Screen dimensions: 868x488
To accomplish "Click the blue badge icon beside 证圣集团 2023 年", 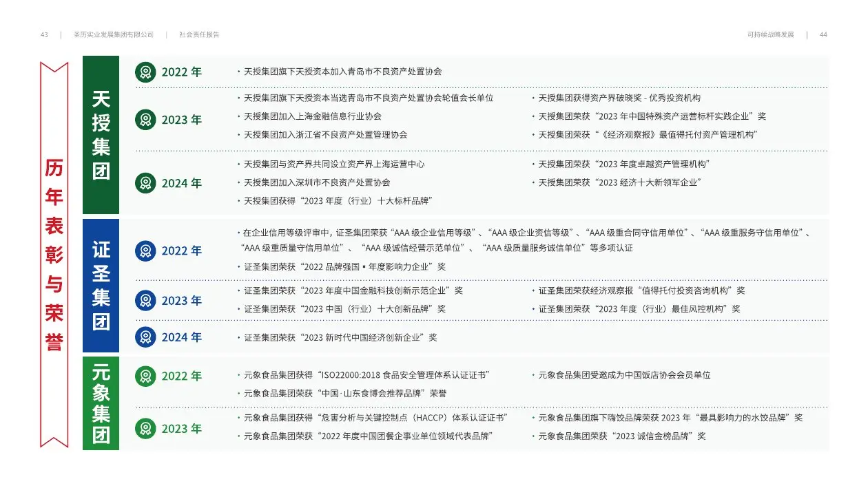I will (x=145, y=300).
